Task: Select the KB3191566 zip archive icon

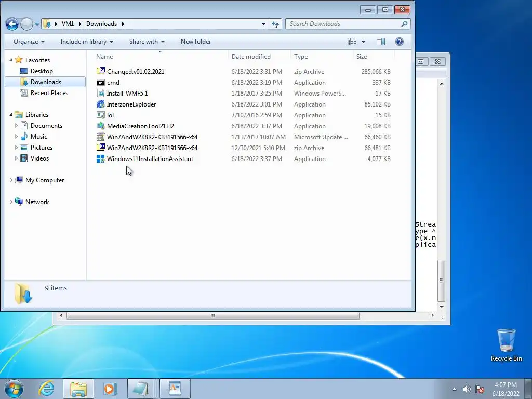Action: 101,148
